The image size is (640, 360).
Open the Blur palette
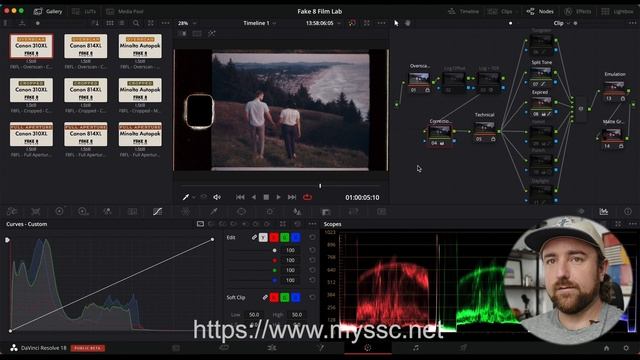pos(298,211)
